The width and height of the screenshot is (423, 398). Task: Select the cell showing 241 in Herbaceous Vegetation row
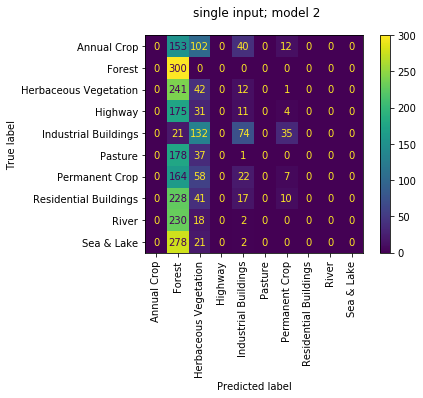tap(178, 90)
